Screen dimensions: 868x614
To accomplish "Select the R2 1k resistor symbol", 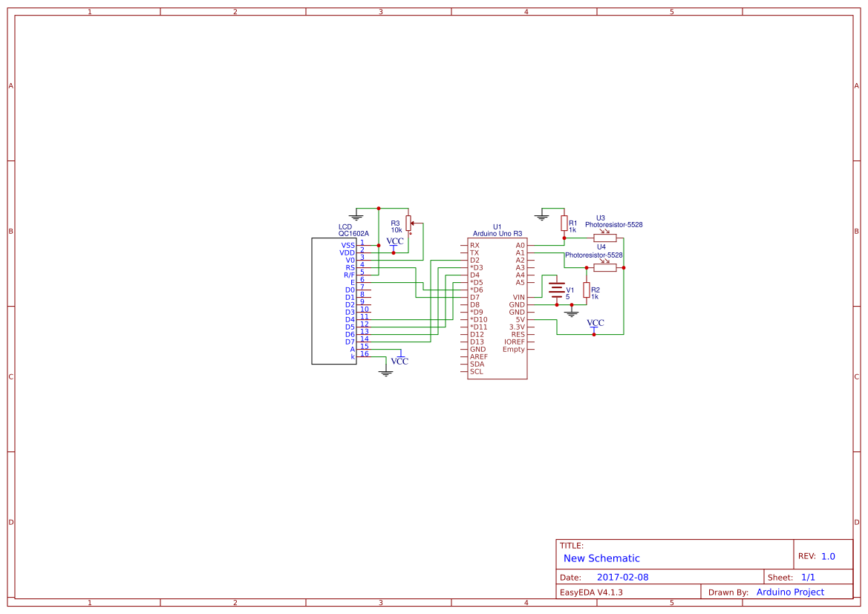I will coord(587,290).
